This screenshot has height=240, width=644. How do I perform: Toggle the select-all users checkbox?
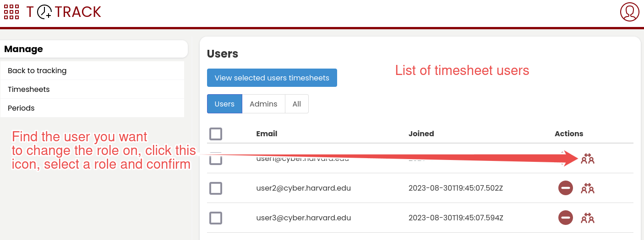click(x=216, y=134)
